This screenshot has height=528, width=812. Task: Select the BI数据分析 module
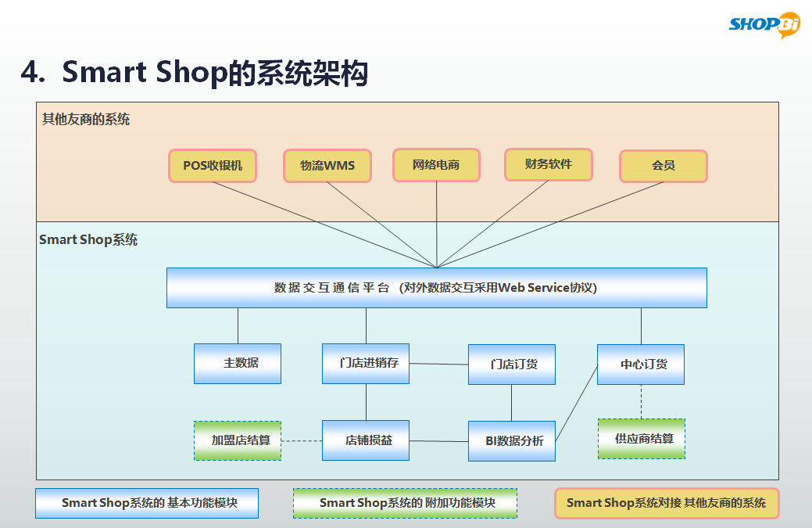512,441
